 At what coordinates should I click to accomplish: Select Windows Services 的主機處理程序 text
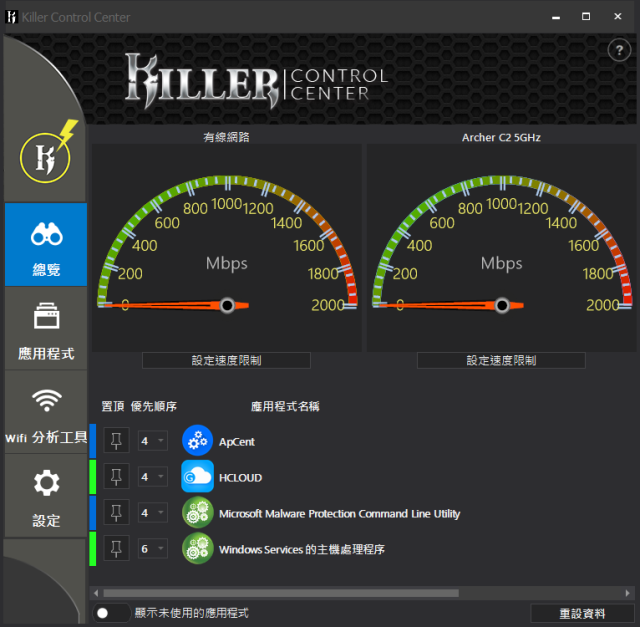click(302, 549)
